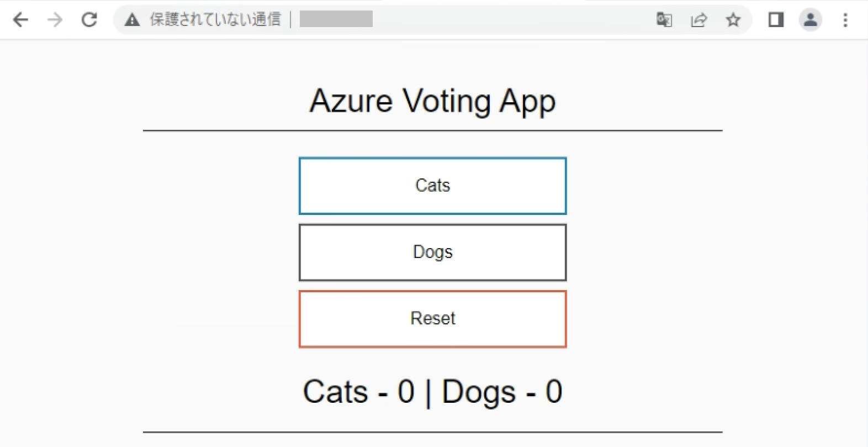Screen dimensions: 868x447
Task: Open the user profile avatar menu
Action: (810, 20)
